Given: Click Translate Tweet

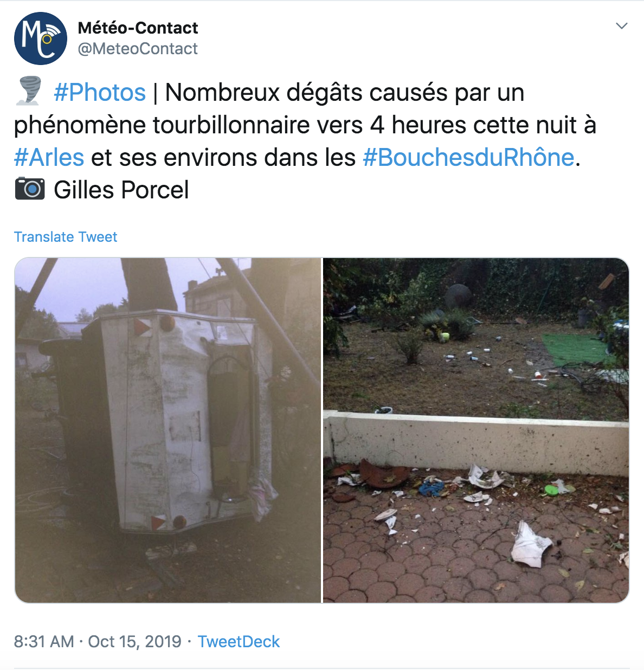Looking at the screenshot, I should (66, 237).
